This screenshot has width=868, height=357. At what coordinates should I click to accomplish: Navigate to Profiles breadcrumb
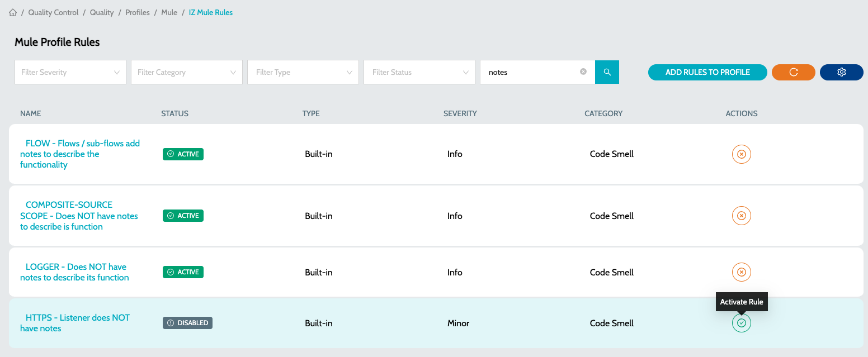[138, 12]
